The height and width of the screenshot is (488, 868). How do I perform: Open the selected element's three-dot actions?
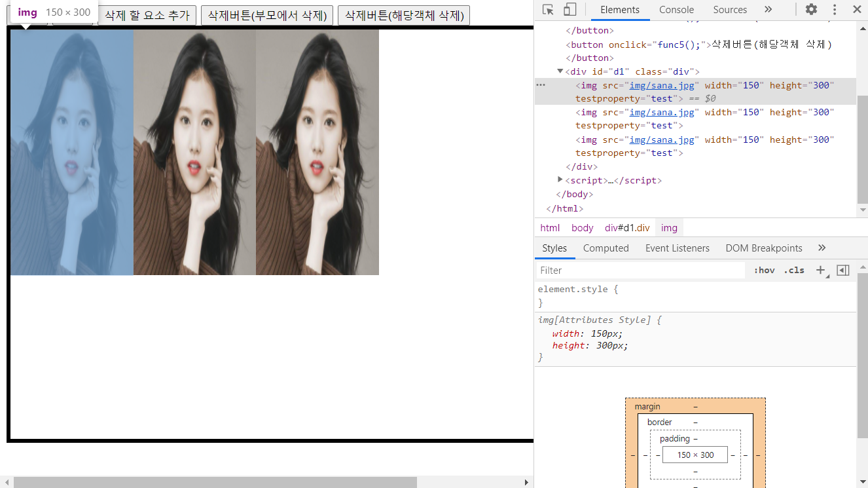click(541, 85)
